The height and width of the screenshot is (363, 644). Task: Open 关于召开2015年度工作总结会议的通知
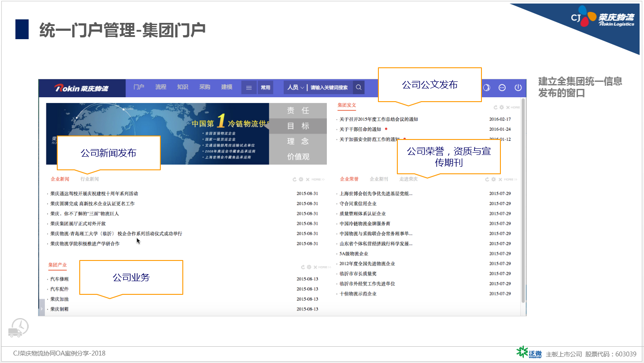pos(379,119)
